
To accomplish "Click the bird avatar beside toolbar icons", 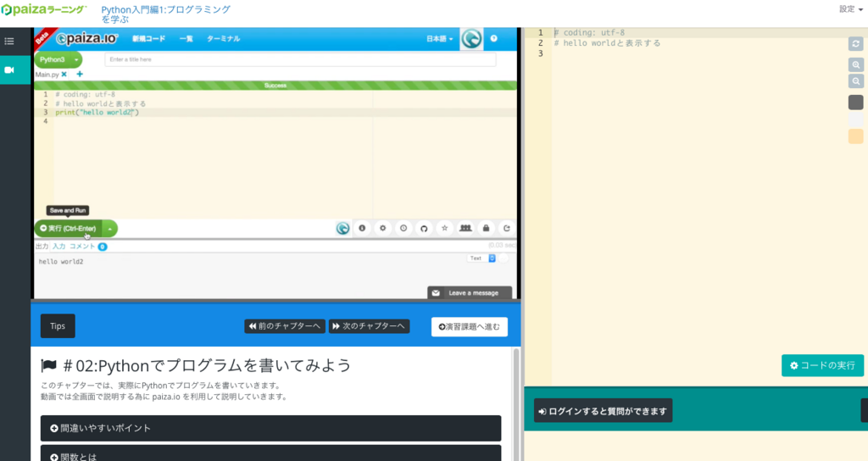I will [x=342, y=228].
